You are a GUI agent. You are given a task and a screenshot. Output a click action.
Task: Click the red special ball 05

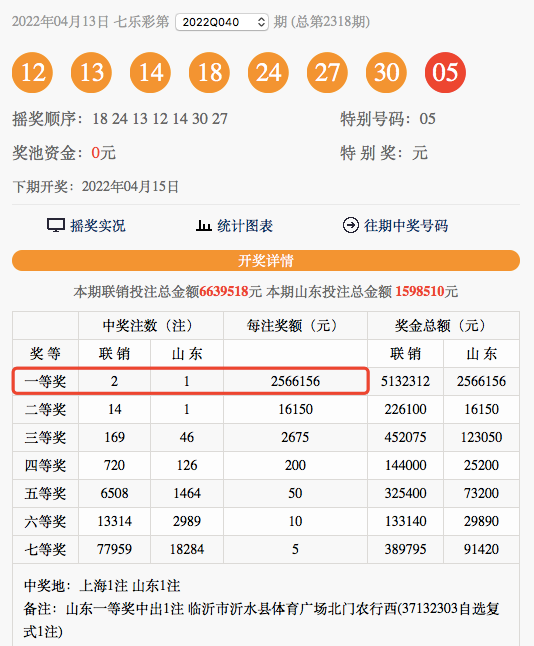445,73
